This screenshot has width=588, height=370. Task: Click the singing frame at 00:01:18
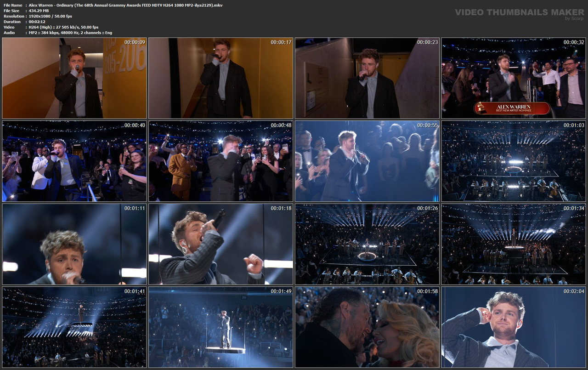(x=220, y=245)
